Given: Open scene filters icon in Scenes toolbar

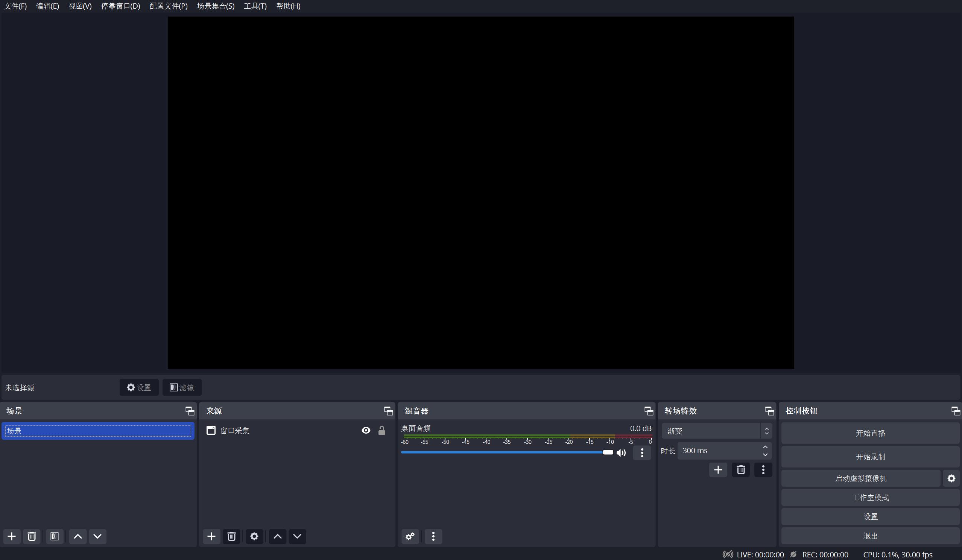Looking at the screenshot, I should 55,536.
